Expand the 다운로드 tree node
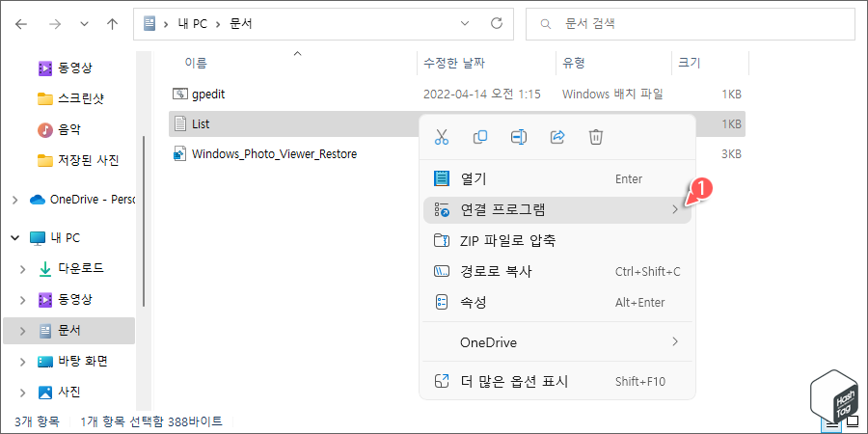The height and width of the screenshot is (434, 868). (x=23, y=269)
